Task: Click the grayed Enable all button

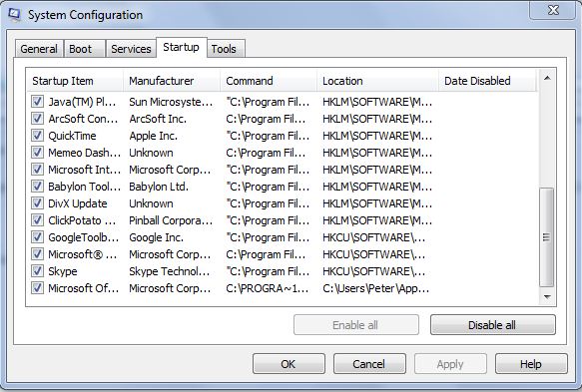Action: point(356,325)
